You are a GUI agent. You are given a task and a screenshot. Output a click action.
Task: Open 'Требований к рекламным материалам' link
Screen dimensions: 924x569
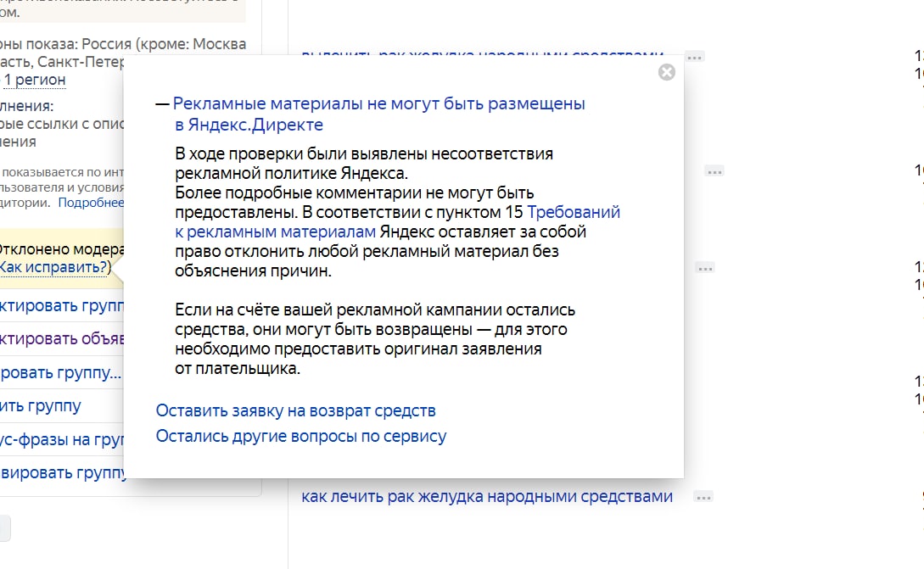click(x=398, y=222)
